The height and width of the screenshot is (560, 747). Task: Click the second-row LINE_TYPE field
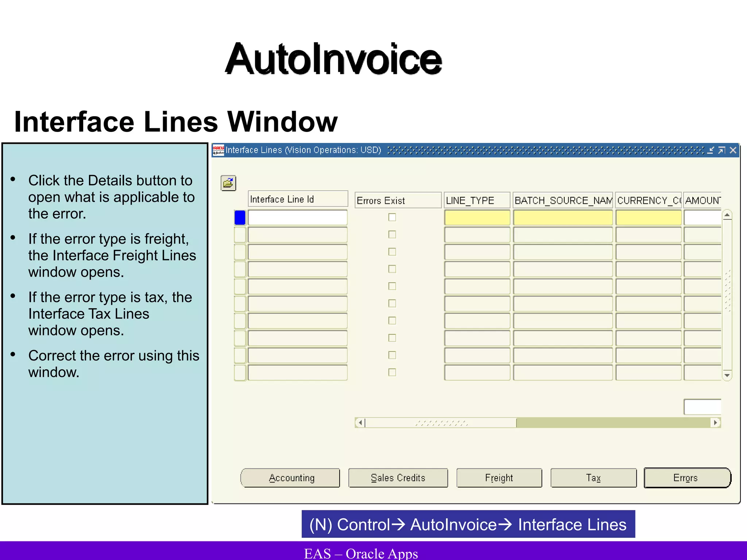477,235
